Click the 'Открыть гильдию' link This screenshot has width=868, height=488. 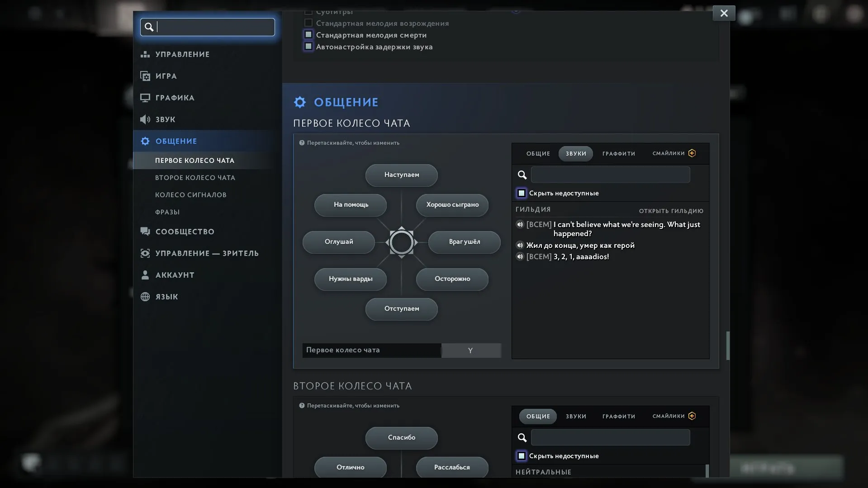pos(671,211)
